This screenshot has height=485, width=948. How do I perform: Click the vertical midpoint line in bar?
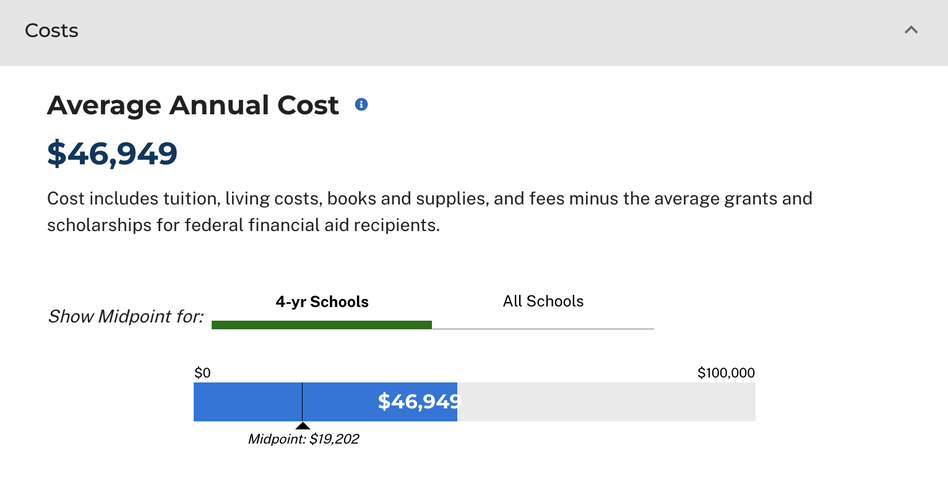point(302,402)
